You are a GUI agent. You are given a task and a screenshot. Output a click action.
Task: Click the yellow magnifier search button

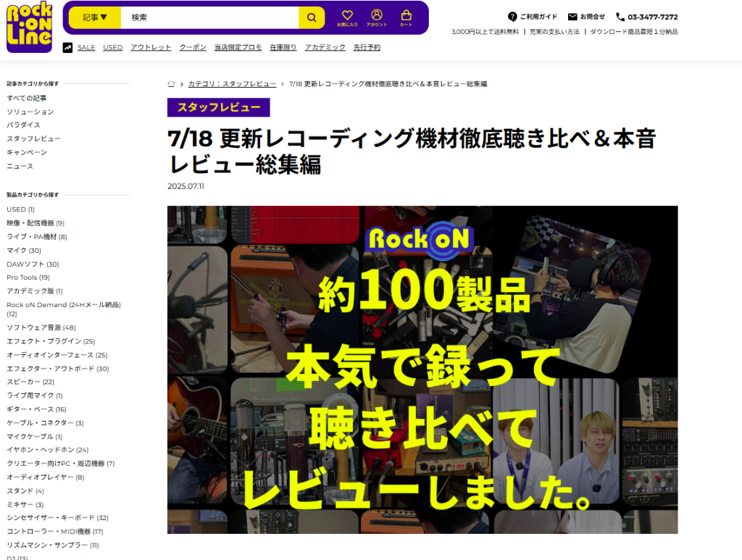click(312, 17)
